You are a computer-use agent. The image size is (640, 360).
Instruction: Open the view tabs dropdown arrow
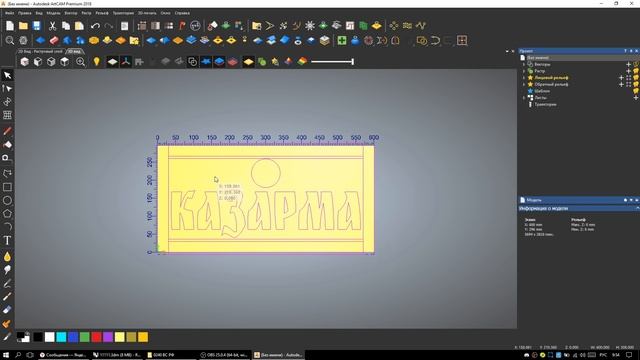[507, 51]
